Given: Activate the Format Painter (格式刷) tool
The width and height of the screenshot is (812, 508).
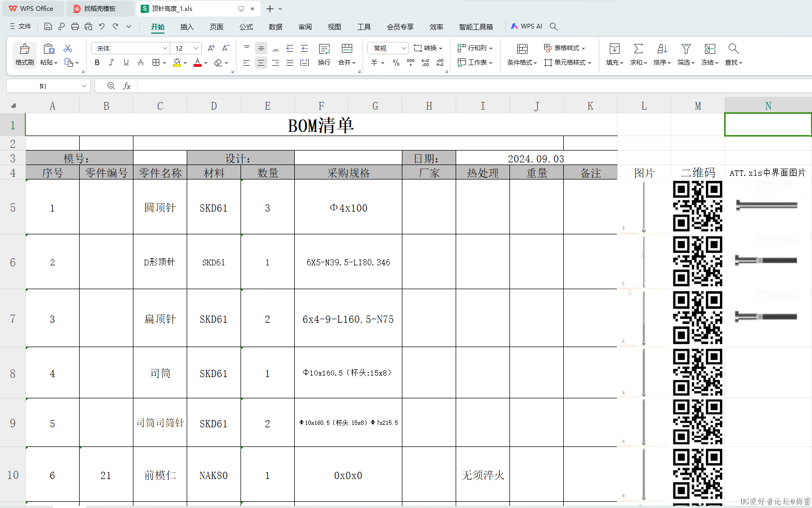Looking at the screenshot, I should click(x=24, y=55).
